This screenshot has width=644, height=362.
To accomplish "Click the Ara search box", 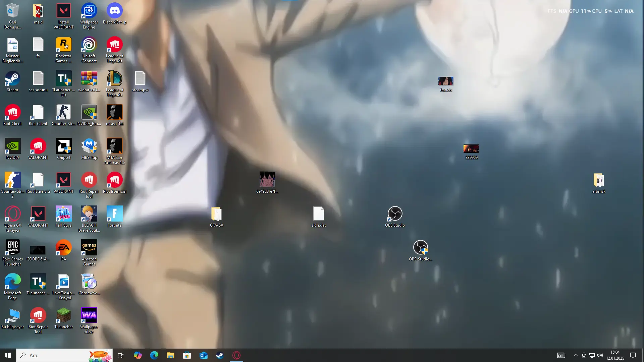I will pyautogui.click(x=64, y=355).
